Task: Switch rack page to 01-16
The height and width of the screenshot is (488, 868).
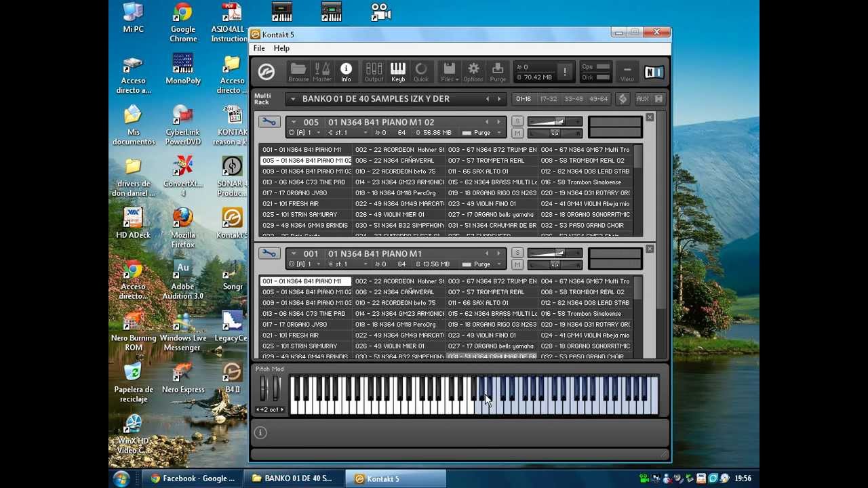Action: pyautogui.click(x=524, y=99)
